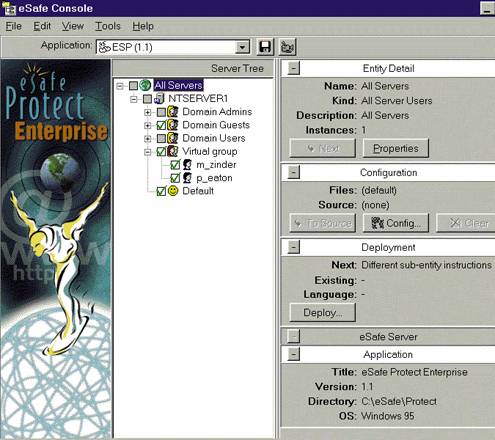Image resolution: width=495 pixels, height=440 pixels.
Task: Click the 'C:\eSafe\Protect' directory value
Action: coord(399,401)
